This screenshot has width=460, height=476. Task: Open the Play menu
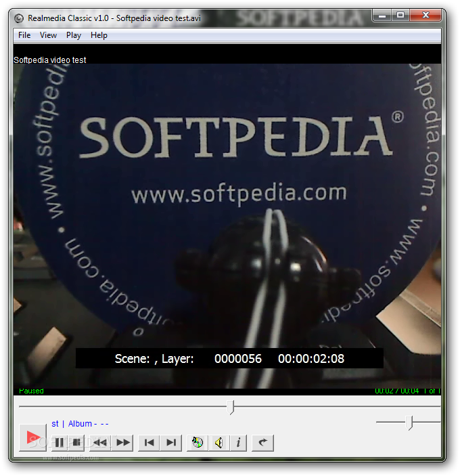[74, 35]
